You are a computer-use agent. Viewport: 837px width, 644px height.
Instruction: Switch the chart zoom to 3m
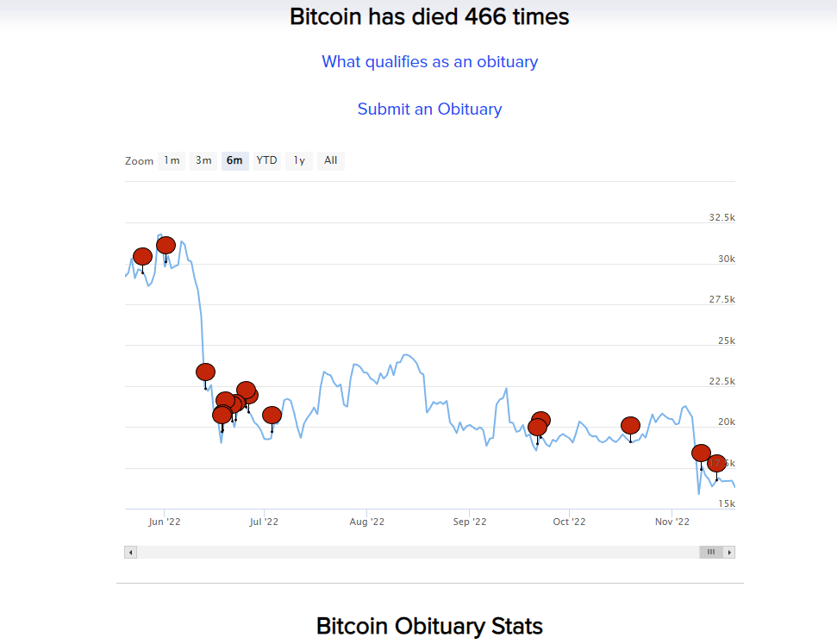pyautogui.click(x=203, y=160)
